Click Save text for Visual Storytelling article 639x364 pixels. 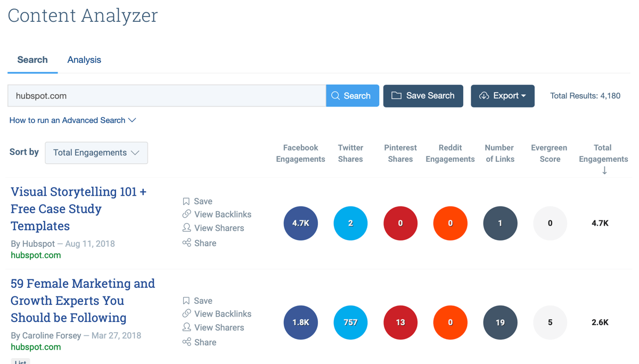(x=203, y=201)
